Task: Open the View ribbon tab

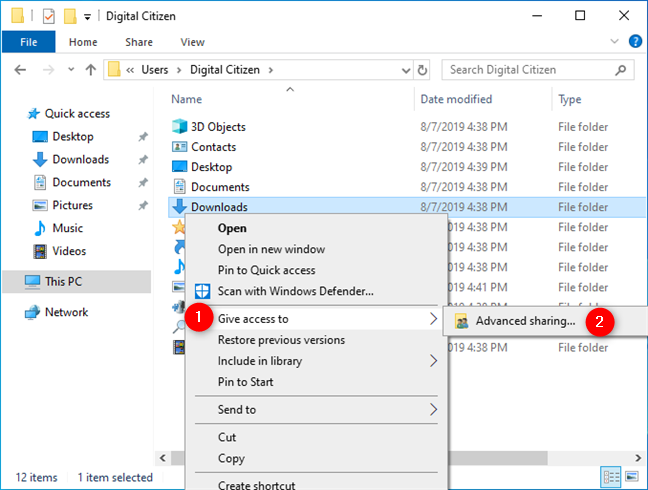Action: (x=192, y=42)
